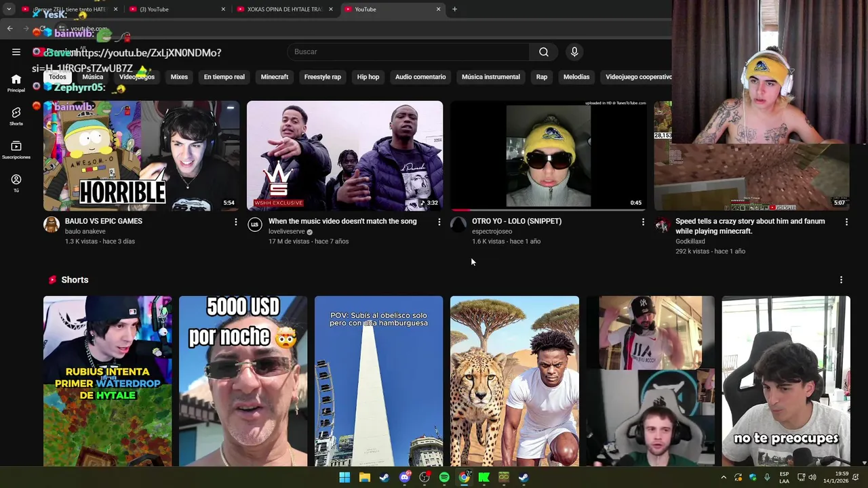868x488 pixels.
Task: Open options for OTRO YO - LOLO video
Action: tap(643, 222)
